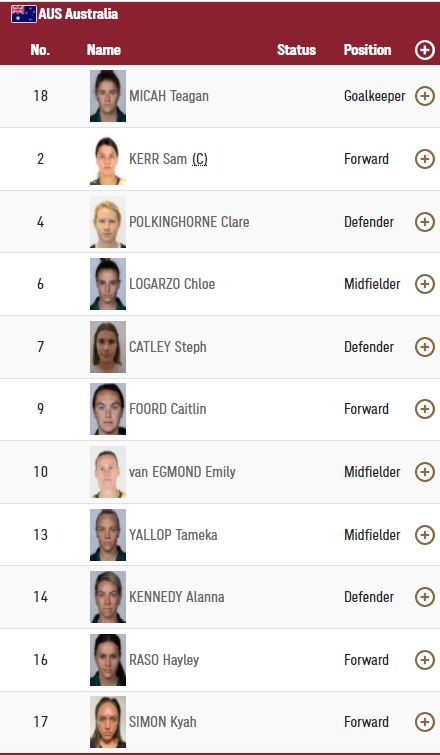Open KERR Sam player profile link
Screen dimensions: 440x755
158,159
